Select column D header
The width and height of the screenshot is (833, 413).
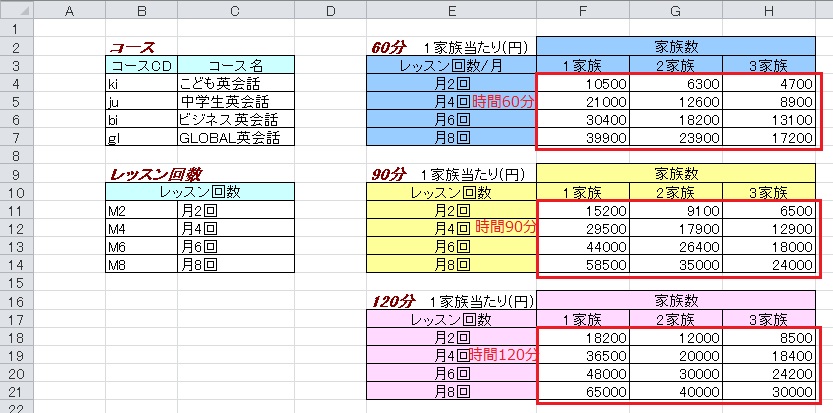(330, 10)
